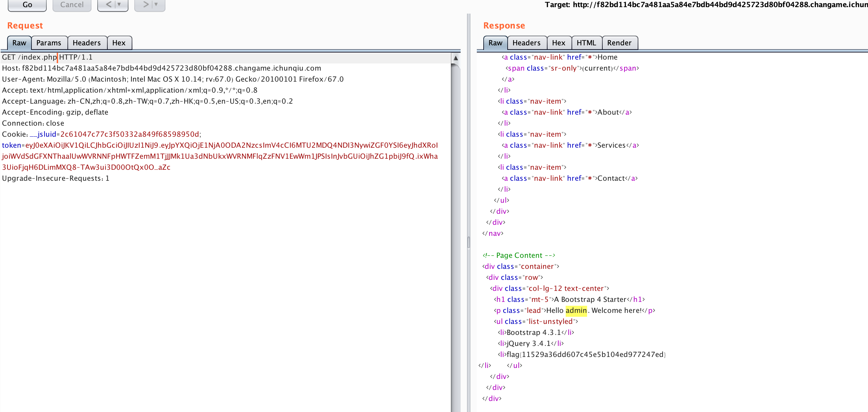Screen dimensions: 868x412
Task: Open the request Headers tab
Action: (x=87, y=43)
